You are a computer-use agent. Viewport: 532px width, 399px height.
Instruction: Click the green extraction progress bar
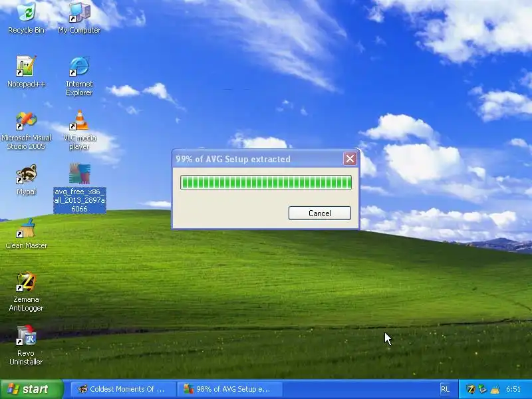point(265,182)
